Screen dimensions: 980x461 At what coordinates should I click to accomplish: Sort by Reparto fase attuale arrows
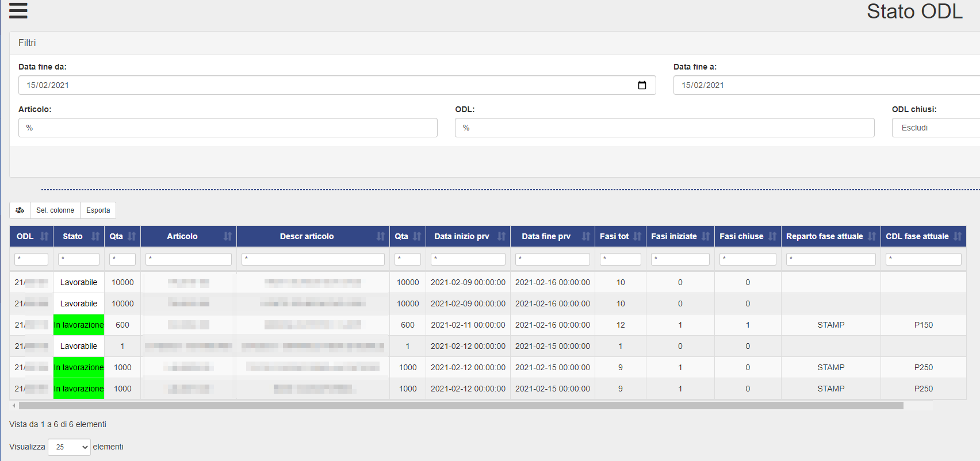[872, 236]
